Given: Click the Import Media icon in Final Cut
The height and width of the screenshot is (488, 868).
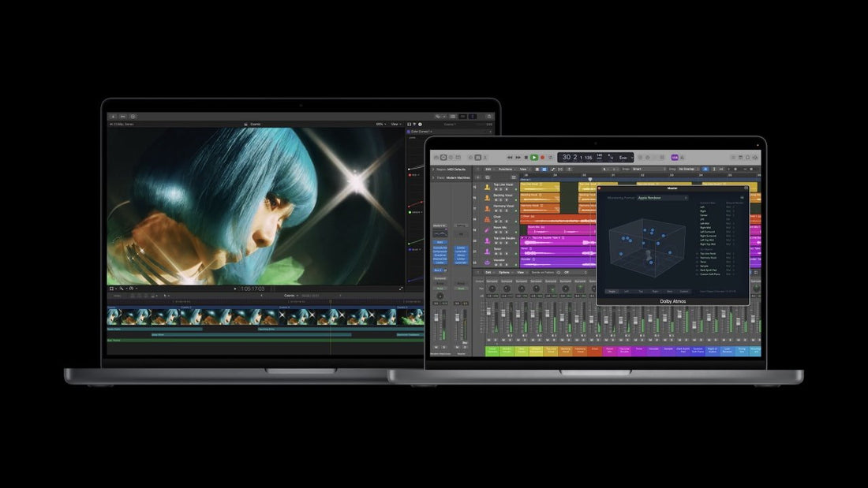Looking at the screenshot, I should coord(113,116).
